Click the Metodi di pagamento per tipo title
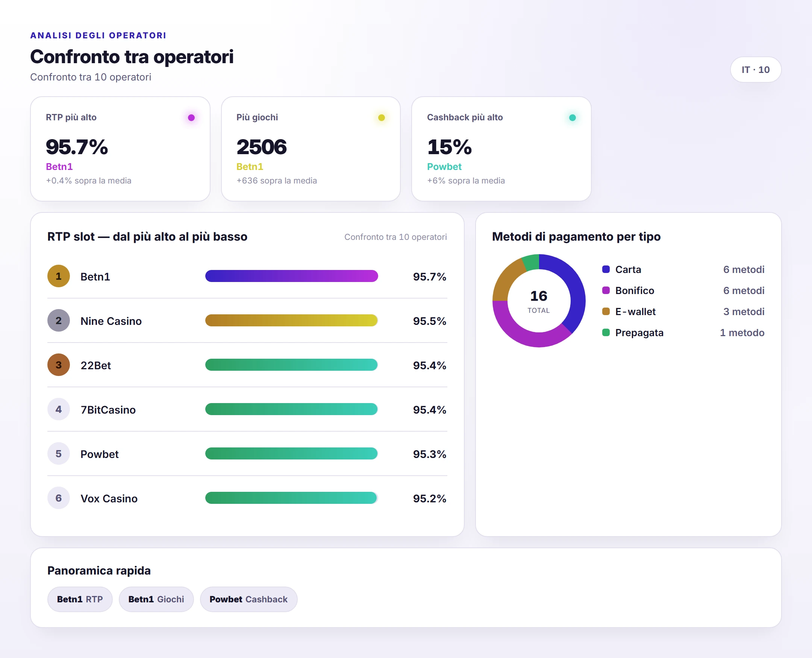Screen dimensions: 812x658 tap(576, 237)
